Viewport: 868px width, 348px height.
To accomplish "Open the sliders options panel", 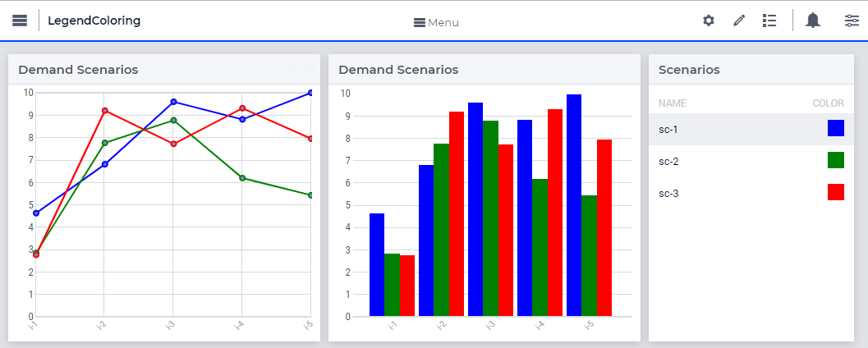I will tap(852, 21).
